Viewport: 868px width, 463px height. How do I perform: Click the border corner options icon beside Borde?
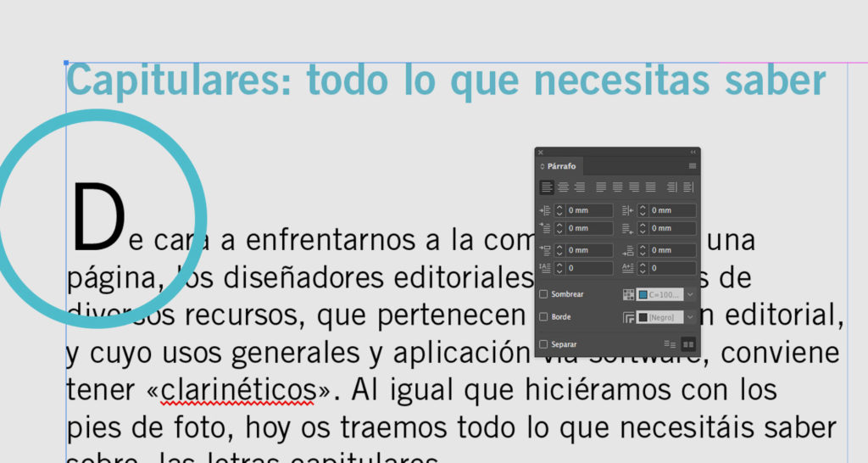coord(628,317)
